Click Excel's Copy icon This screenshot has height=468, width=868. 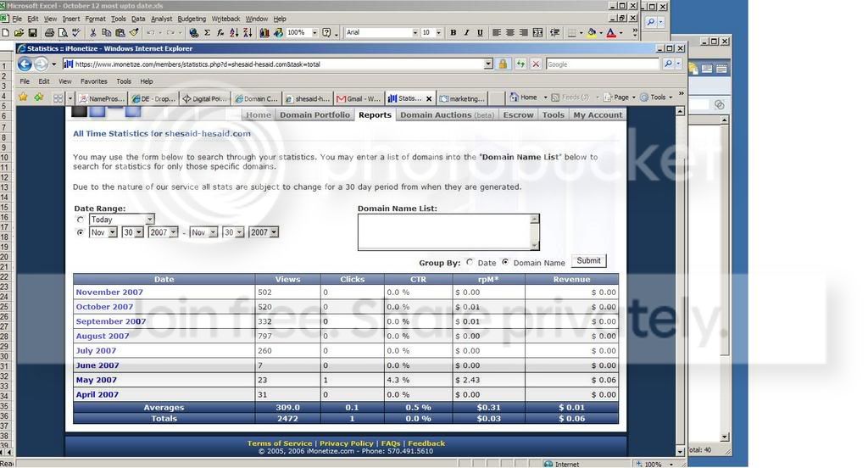(x=106, y=33)
